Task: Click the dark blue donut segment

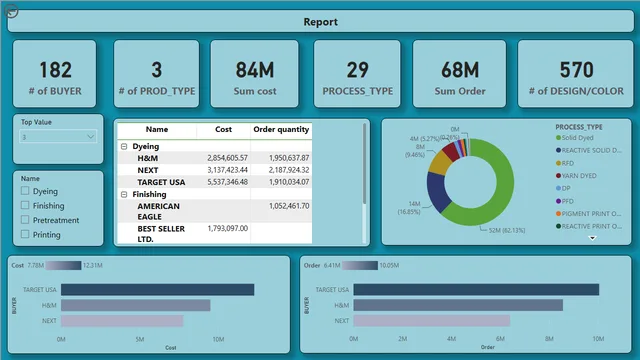Action: (x=438, y=192)
